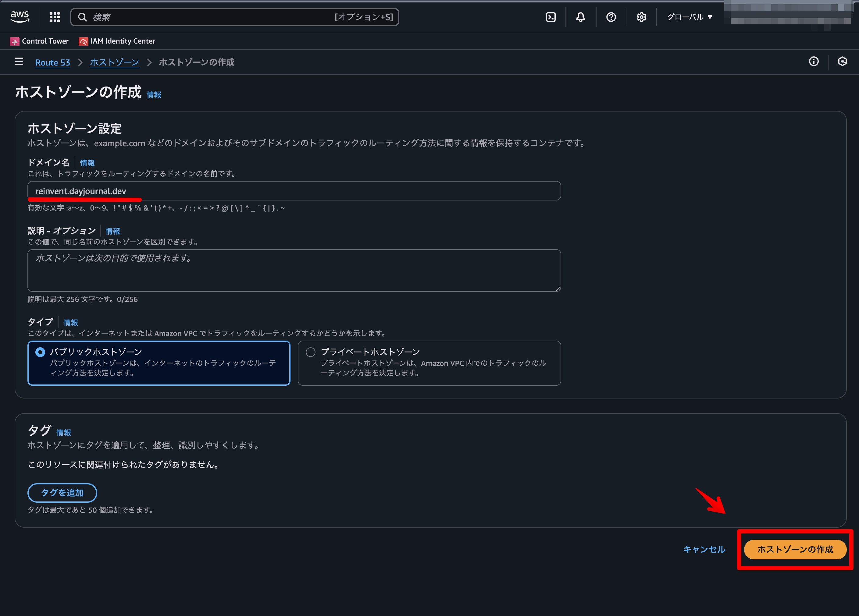Click the タグを追加 button
Image resolution: width=859 pixels, height=616 pixels.
[62, 493]
